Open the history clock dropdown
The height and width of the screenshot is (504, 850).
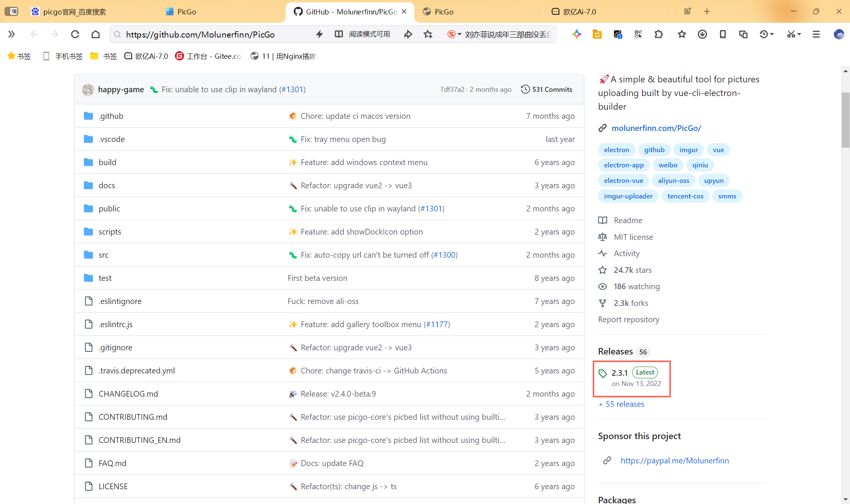pyautogui.click(x=767, y=34)
